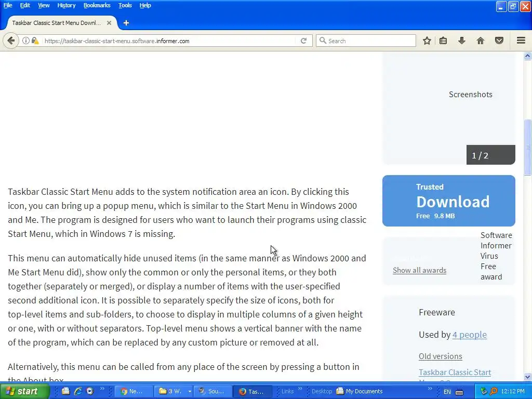Bookmark this page with star icon

pyautogui.click(x=427, y=41)
